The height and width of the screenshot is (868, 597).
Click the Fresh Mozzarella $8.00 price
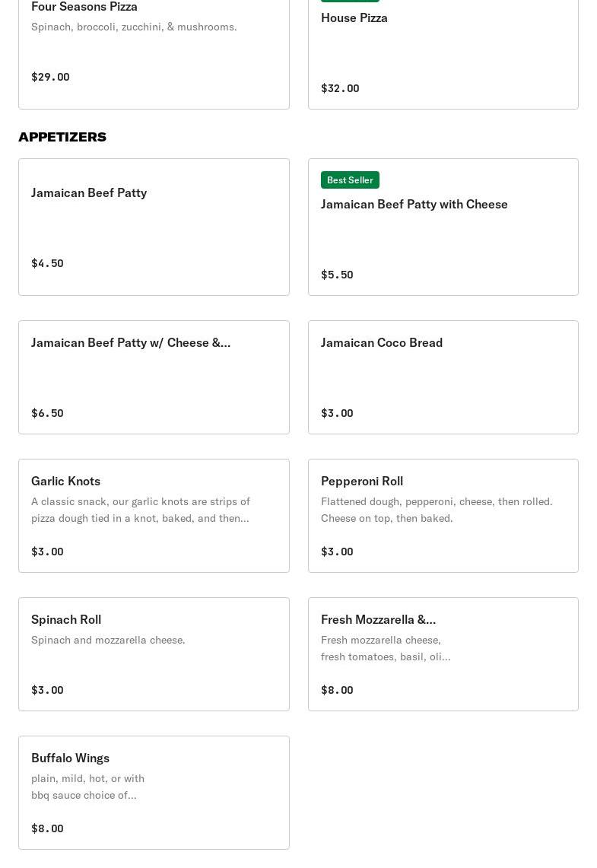point(337,690)
